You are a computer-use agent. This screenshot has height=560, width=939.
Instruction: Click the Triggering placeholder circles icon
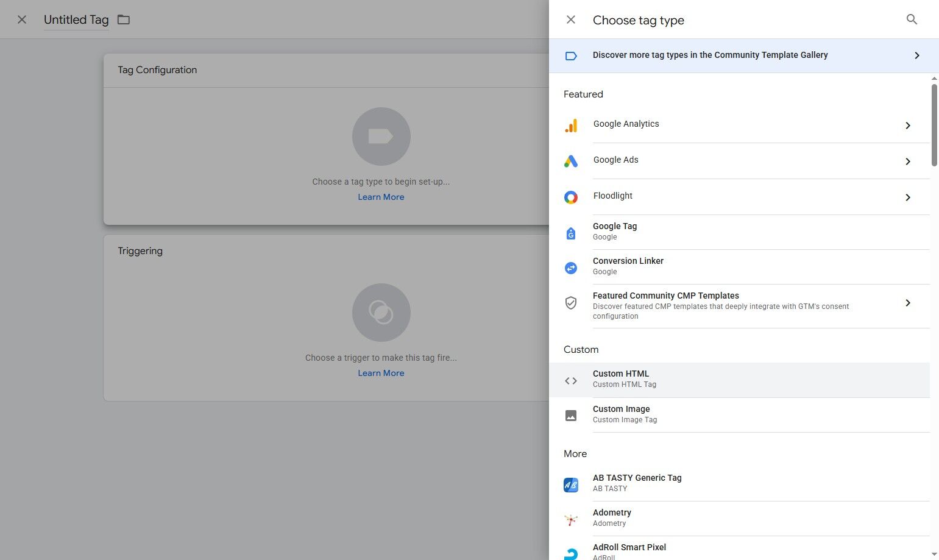point(381,313)
